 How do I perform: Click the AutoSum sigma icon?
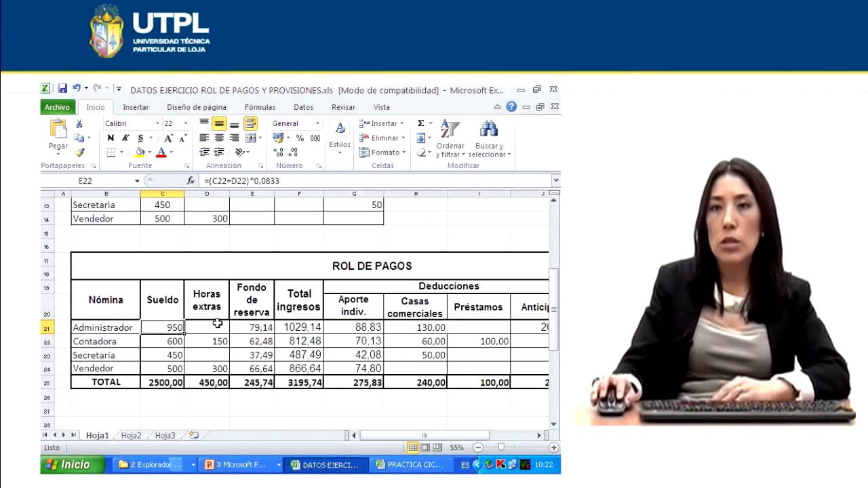(x=421, y=123)
